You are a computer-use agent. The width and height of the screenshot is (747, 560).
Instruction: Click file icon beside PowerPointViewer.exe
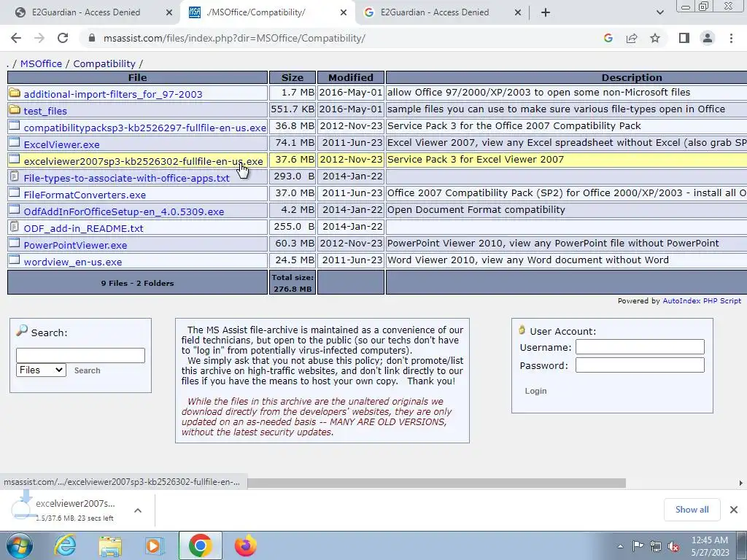15,244
